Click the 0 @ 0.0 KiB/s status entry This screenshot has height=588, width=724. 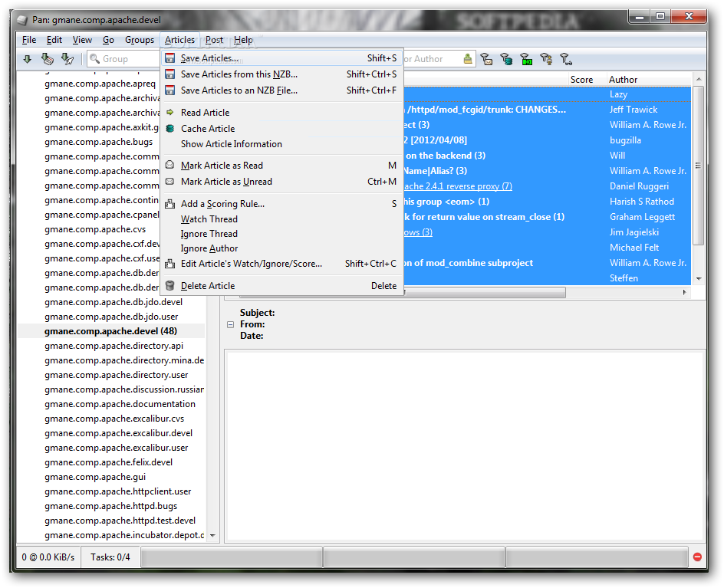coord(48,557)
